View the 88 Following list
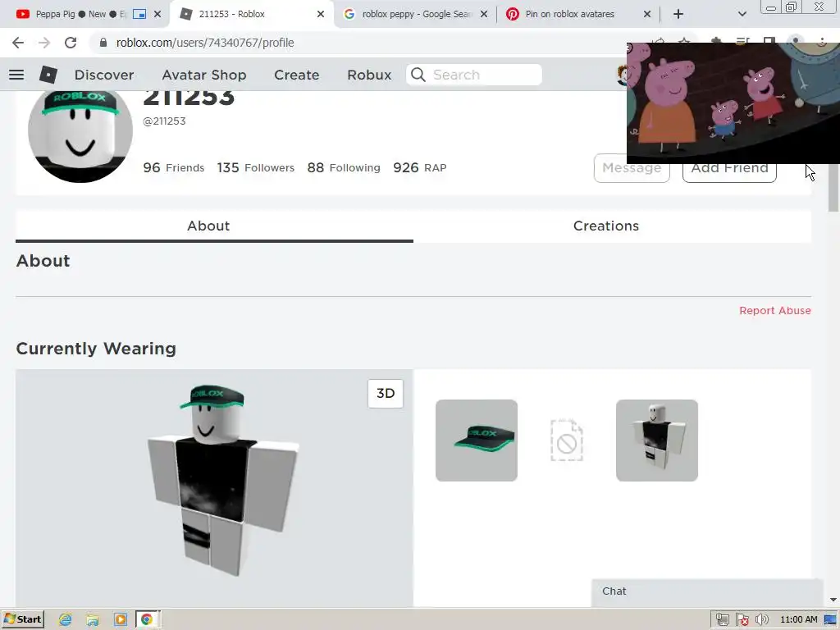Screen dimensions: 840x630 click(344, 167)
